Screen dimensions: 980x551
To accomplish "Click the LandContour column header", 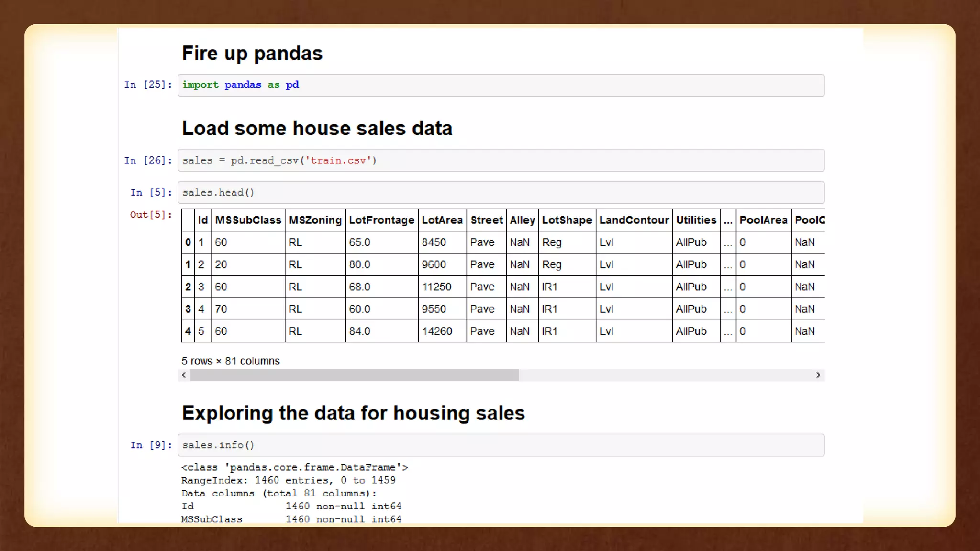I will point(634,220).
